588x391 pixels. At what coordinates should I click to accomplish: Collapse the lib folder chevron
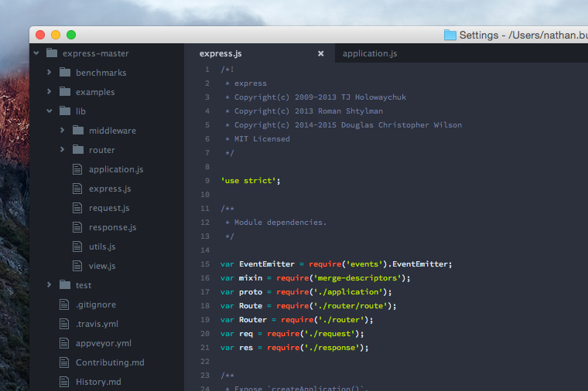[49, 110]
